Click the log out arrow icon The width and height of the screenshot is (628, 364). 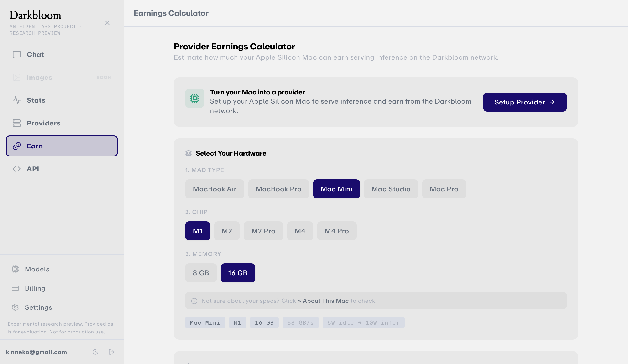coord(112,352)
